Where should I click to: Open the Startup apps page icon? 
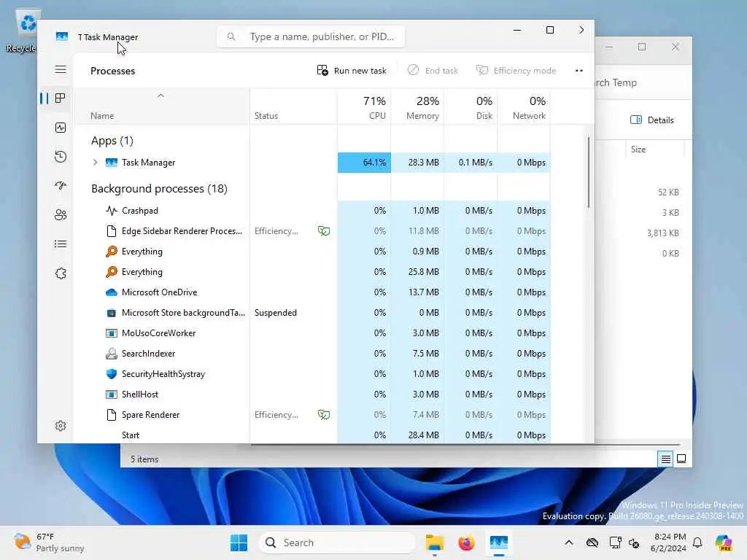[61, 186]
